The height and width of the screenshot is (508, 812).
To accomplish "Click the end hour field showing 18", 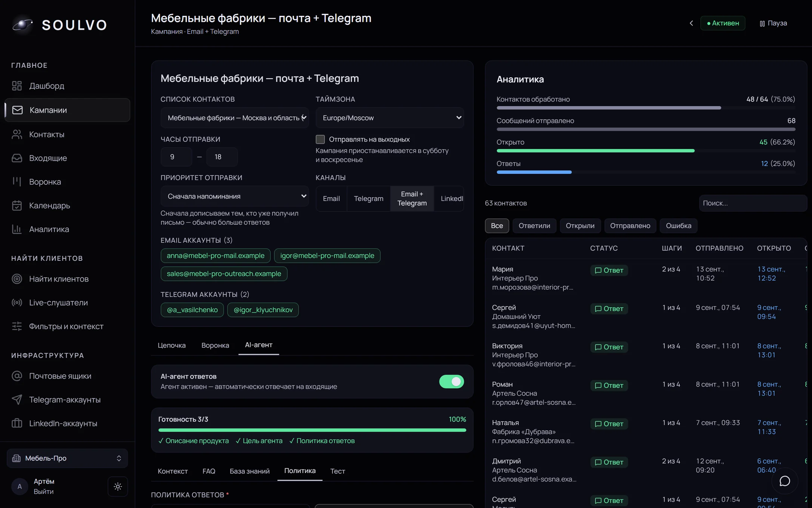I will click(x=222, y=157).
